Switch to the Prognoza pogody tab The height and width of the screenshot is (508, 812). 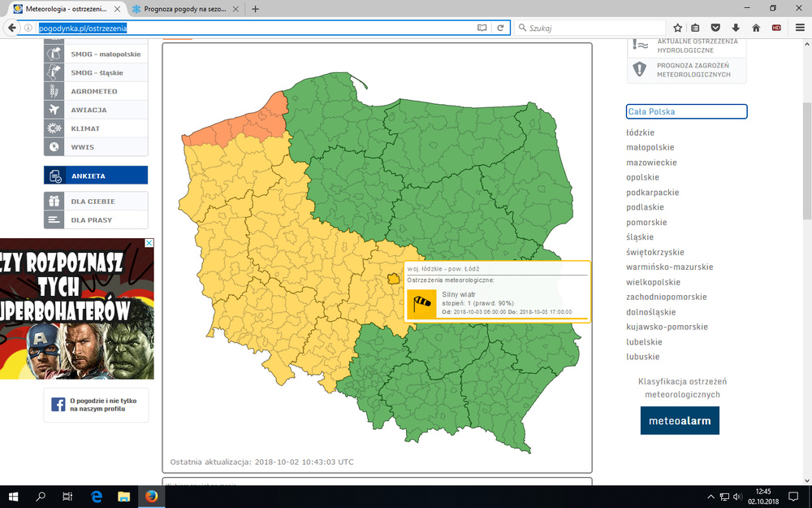click(x=185, y=9)
